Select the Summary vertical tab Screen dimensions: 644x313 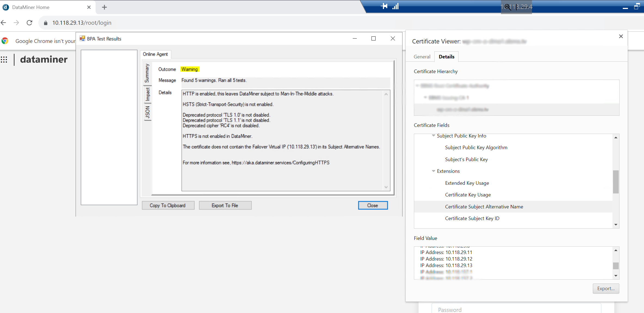click(147, 73)
